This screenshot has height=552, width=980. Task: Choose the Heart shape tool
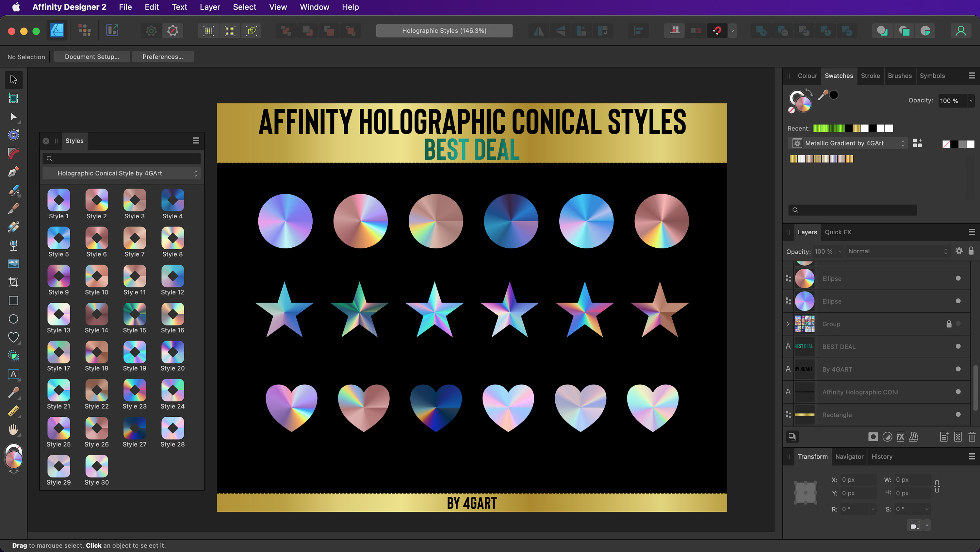[13, 337]
